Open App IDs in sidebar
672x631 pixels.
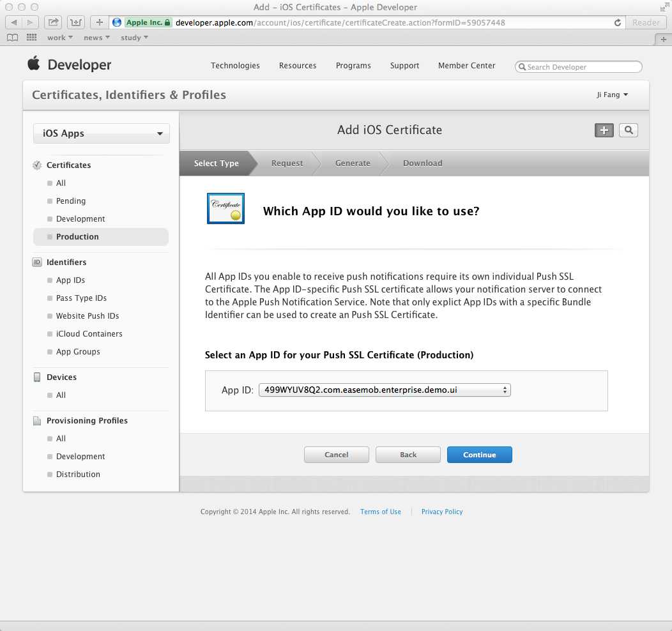(x=70, y=280)
